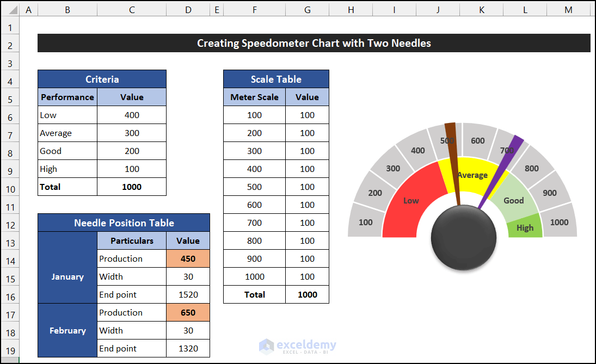Select column B by clicking its header

(67, 9)
